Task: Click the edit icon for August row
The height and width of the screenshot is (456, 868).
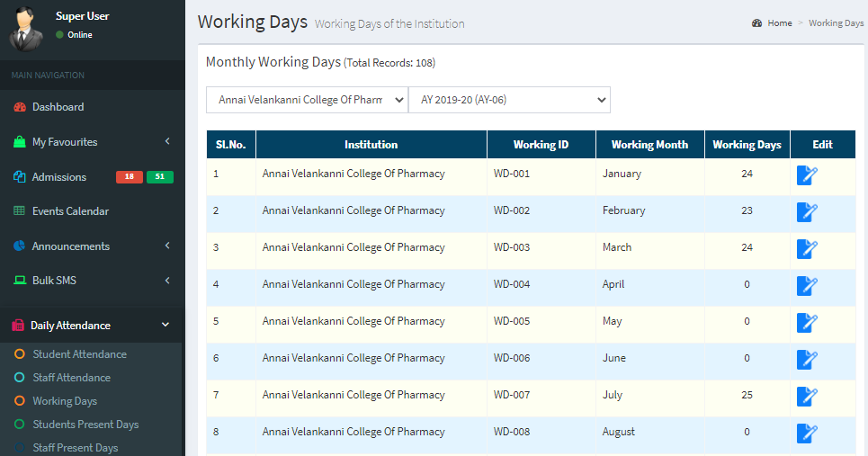Action: tap(807, 434)
